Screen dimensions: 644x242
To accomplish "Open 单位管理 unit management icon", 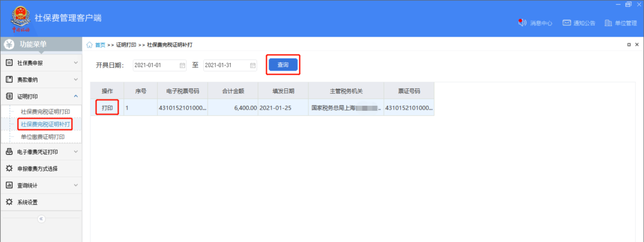I will point(608,23).
